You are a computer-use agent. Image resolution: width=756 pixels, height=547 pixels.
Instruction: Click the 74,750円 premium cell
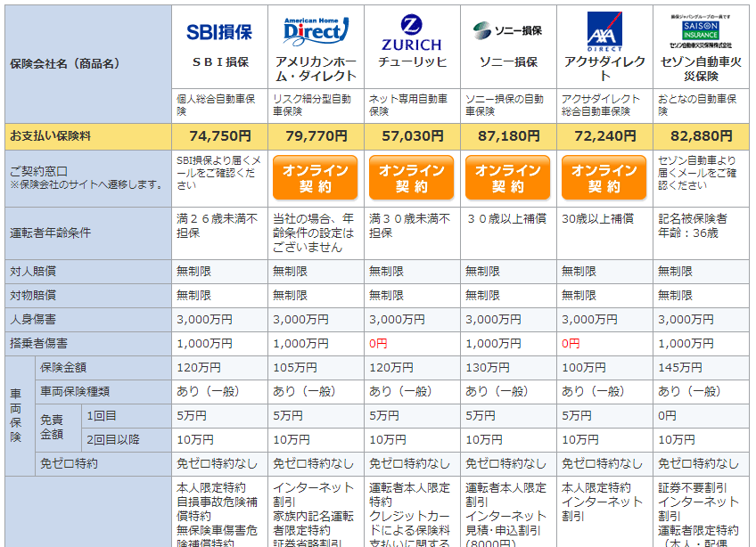(220, 136)
